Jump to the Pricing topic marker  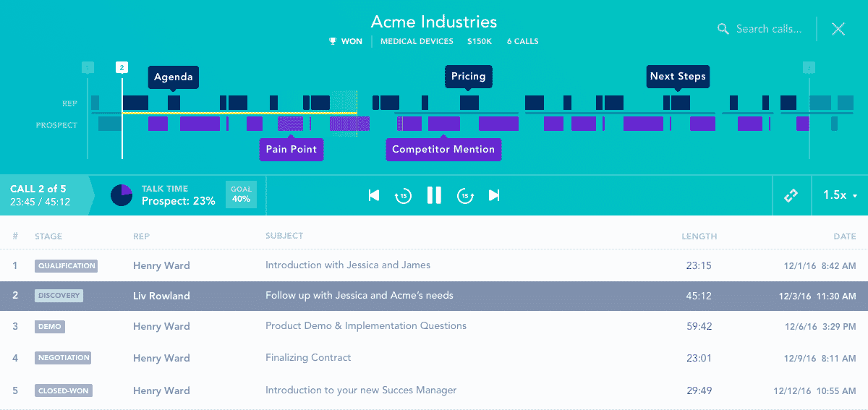coord(468,77)
